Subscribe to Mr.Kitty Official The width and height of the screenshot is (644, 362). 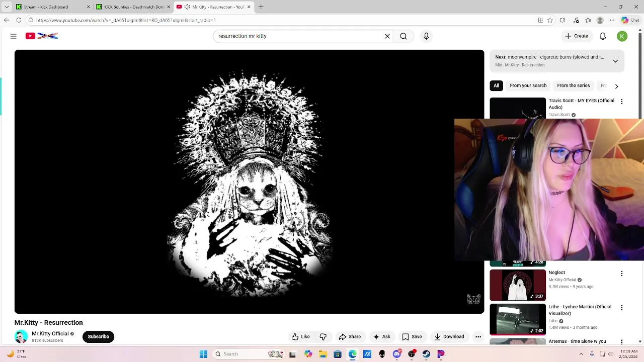(98, 337)
